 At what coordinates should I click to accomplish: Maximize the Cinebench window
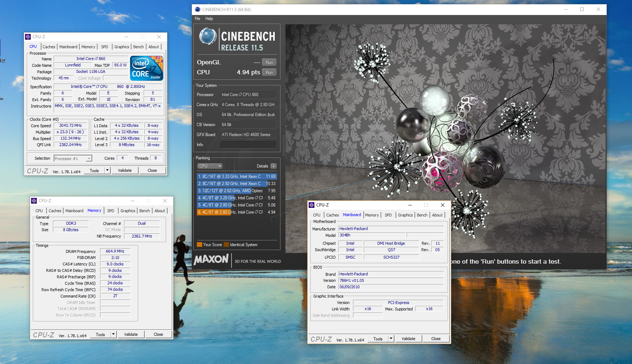coord(582,9)
